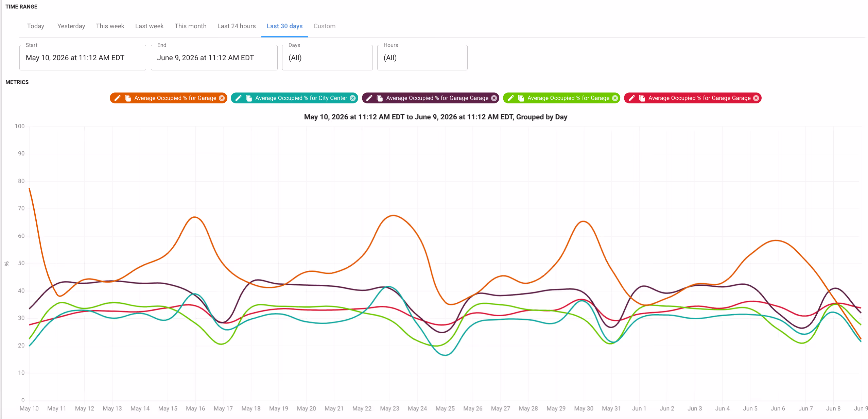Click the TIME RANGE section heading
The image size is (868, 419).
[21, 7]
